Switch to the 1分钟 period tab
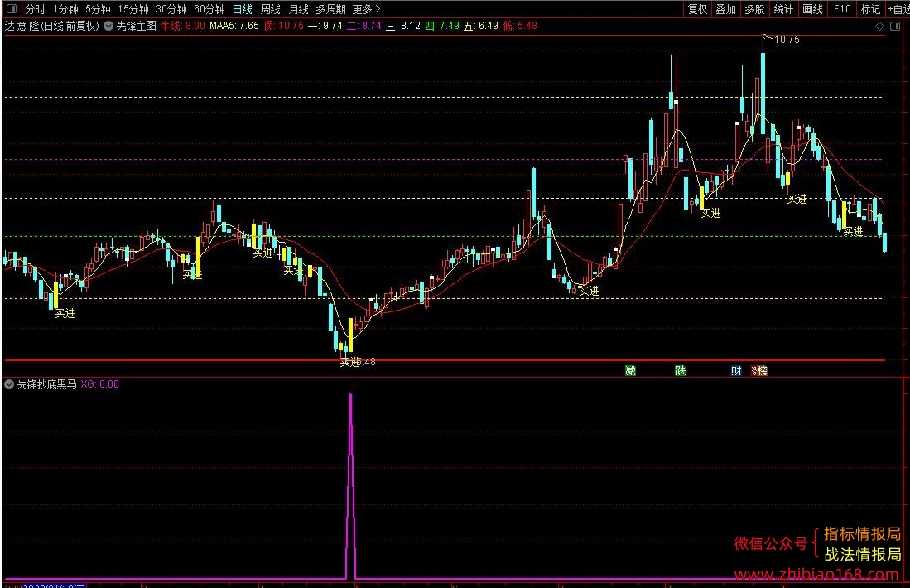This screenshot has height=588, width=910. click(65, 9)
